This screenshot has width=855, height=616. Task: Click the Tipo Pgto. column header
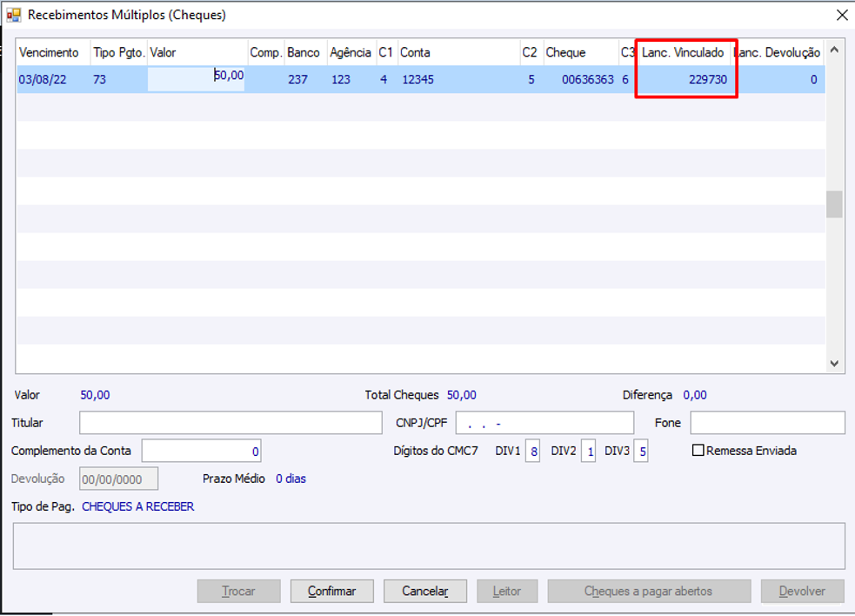(x=119, y=52)
